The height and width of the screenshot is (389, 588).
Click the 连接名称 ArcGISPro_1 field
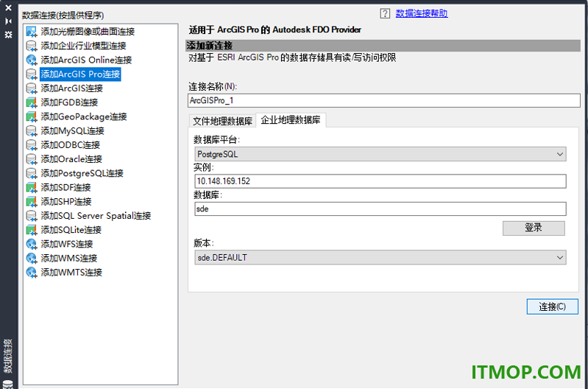coord(384,101)
